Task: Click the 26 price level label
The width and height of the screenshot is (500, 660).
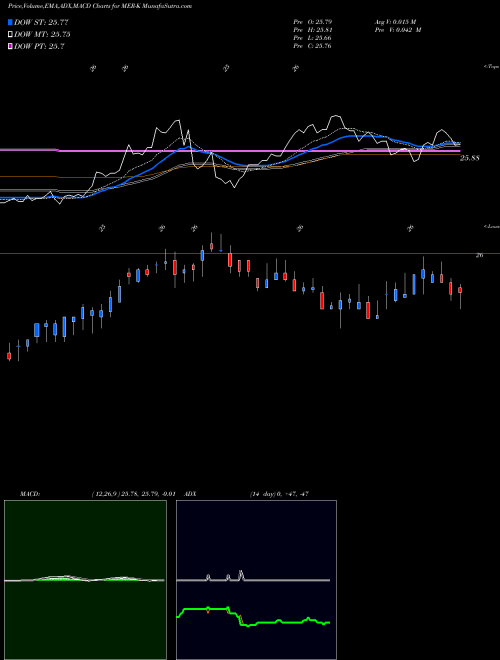Action: [x=479, y=255]
